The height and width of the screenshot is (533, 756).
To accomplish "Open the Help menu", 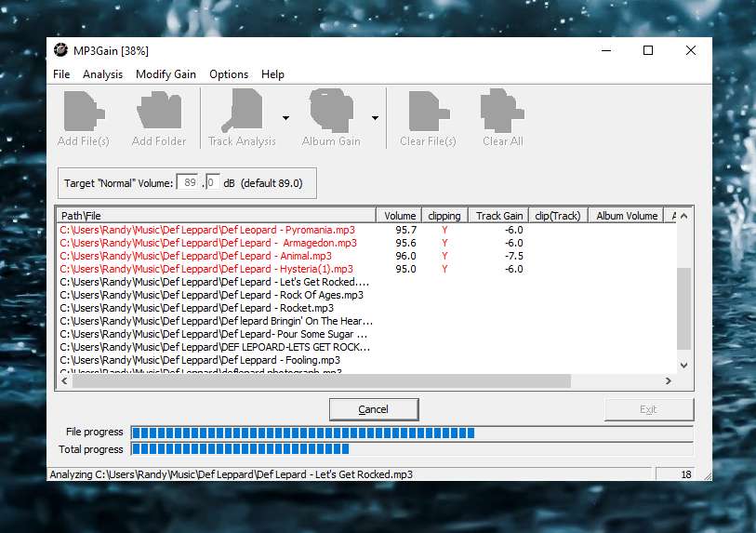I will point(272,74).
